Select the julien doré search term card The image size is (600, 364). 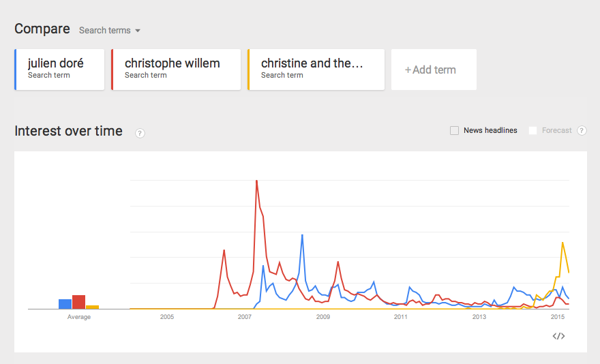pos(59,70)
